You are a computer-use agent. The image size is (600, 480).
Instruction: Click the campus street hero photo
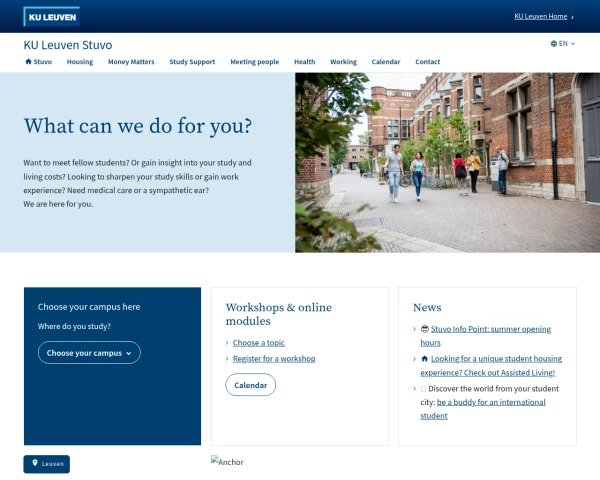(447, 162)
